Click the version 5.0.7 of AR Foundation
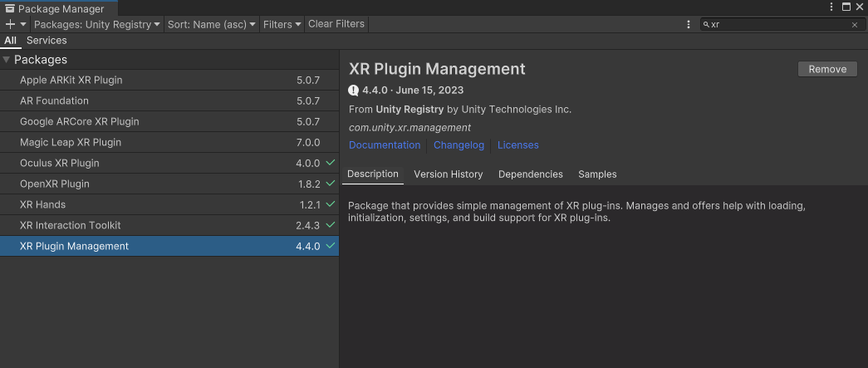 pyautogui.click(x=308, y=101)
